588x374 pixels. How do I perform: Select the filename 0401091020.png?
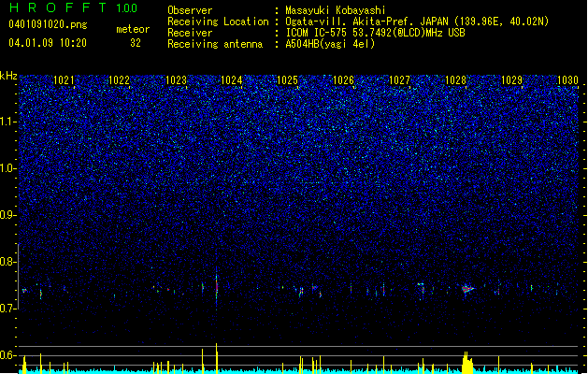pos(48,24)
